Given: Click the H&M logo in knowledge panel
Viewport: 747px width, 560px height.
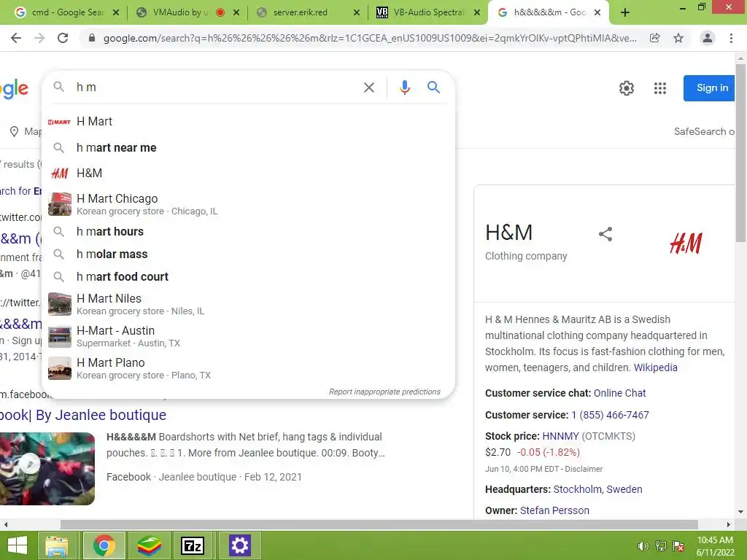Looking at the screenshot, I should click(686, 243).
